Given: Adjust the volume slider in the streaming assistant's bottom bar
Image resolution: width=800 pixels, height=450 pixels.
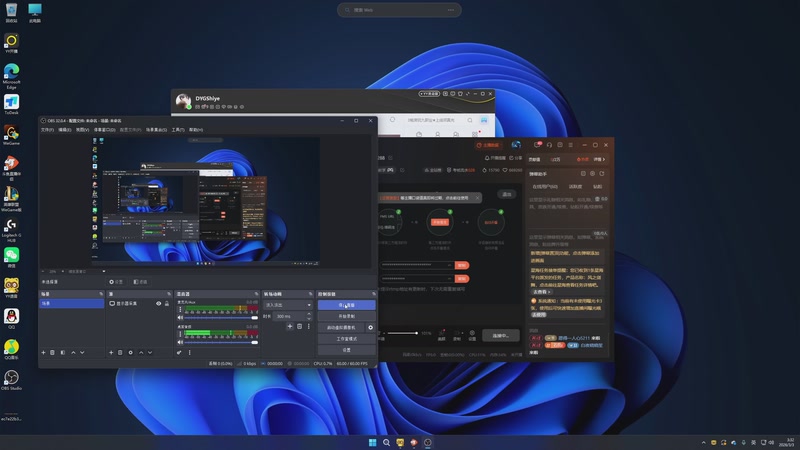Looking at the screenshot, I should tap(403, 333).
